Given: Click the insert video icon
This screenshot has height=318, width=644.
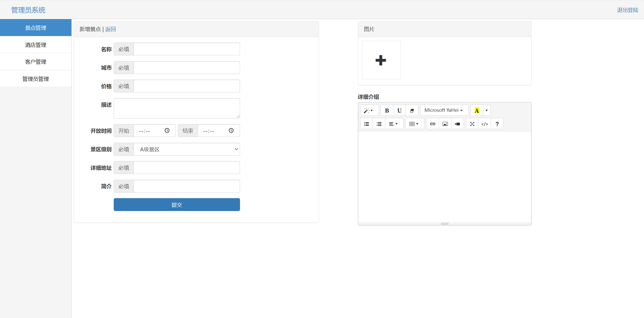Looking at the screenshot, I should point(457,124).
